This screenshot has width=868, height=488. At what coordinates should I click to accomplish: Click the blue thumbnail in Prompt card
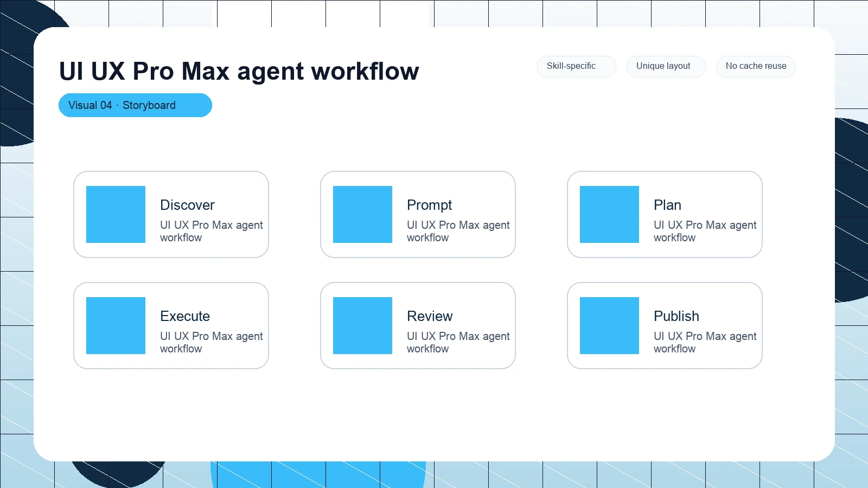click(x=362, y=214)
